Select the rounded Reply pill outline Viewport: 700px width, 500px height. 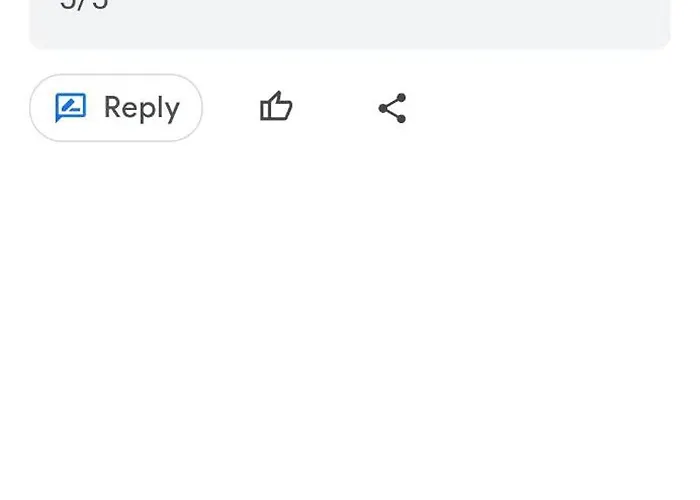click(x=116, y=108)
